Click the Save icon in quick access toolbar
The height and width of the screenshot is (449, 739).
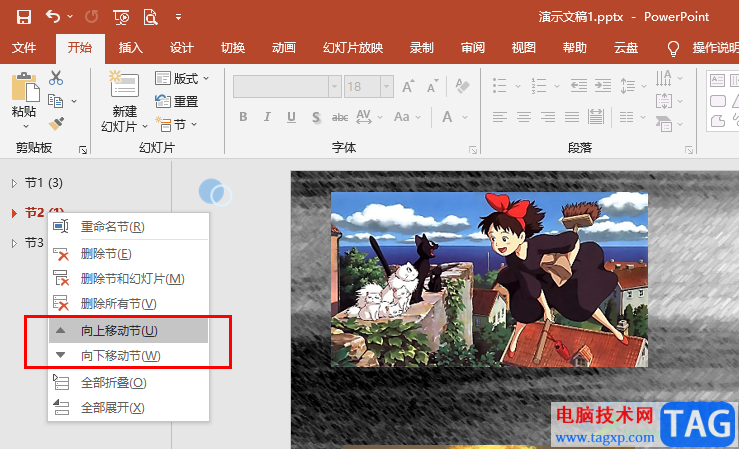pyautogui.click(x=24, y=17)
